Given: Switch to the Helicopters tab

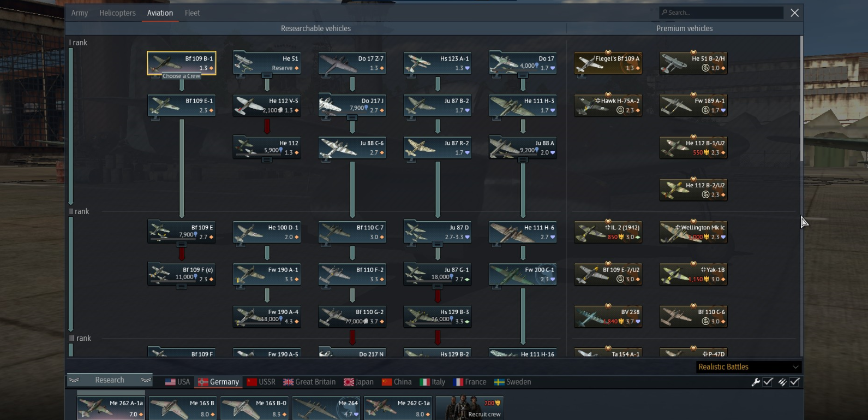Looking at the screenshot, I should pos(117,13).
